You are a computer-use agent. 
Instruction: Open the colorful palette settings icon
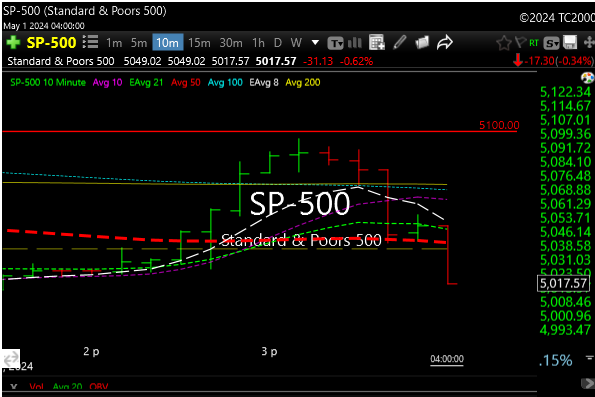point(587,78)
